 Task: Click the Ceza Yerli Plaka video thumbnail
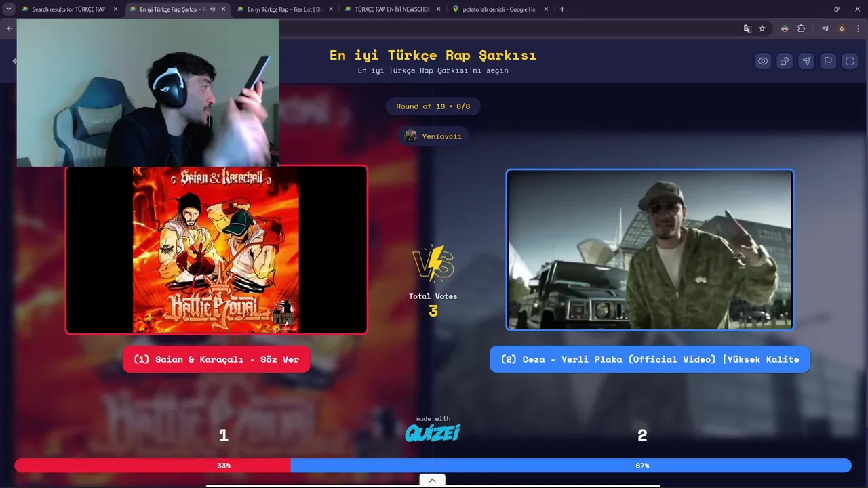pos(650,249)
